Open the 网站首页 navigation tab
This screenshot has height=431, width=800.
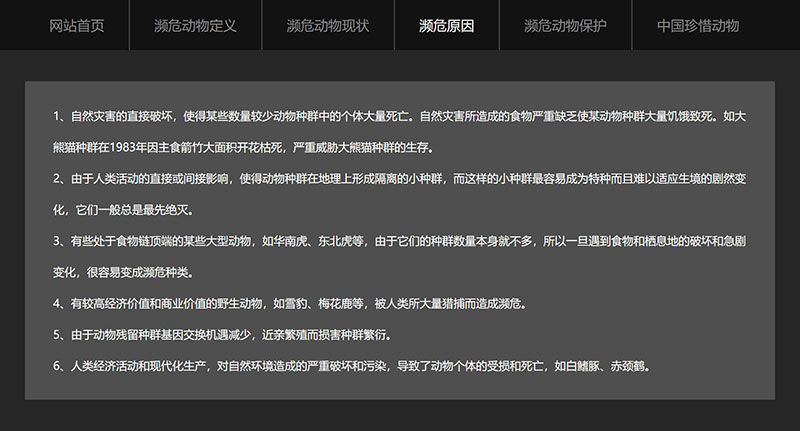click(x=77, y=25)
